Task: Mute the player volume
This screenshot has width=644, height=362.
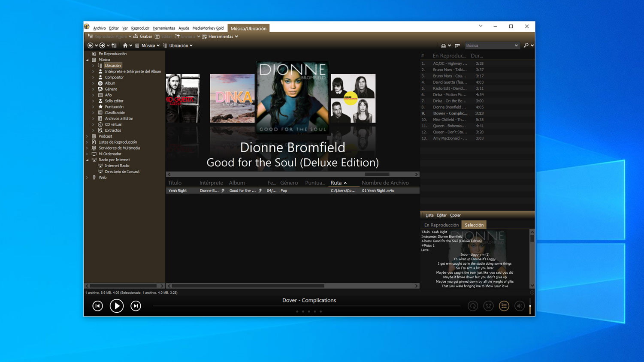Action: (520, 306)
